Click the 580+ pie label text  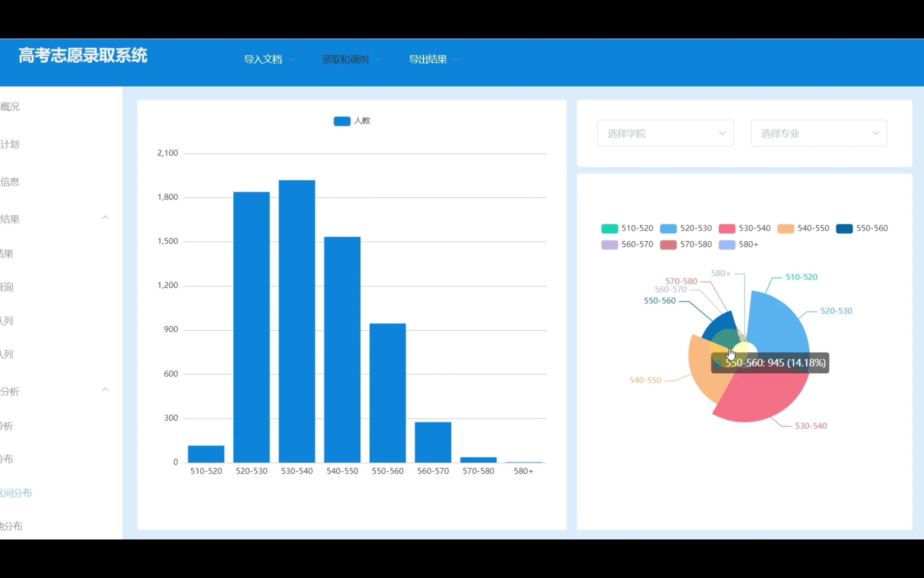[721, 273]
